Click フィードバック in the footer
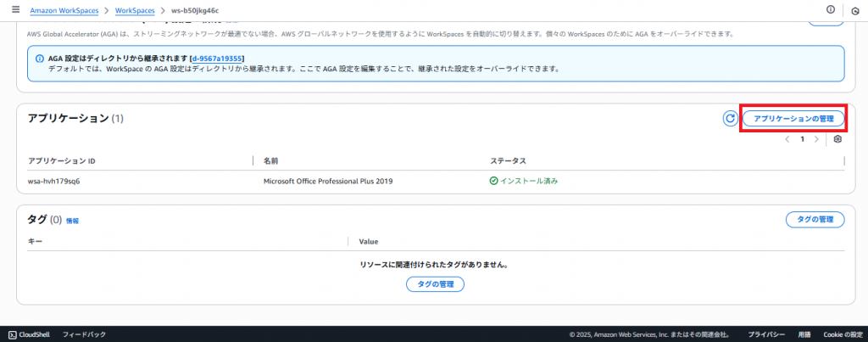This screenshot has height=342, width=868. click(84, 334)
